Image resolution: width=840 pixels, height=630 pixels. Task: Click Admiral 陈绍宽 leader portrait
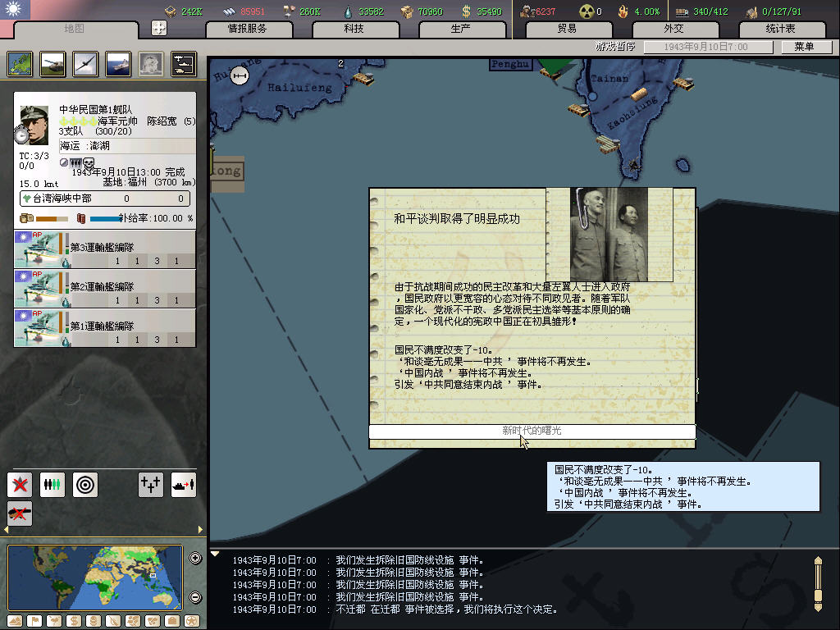34,126
